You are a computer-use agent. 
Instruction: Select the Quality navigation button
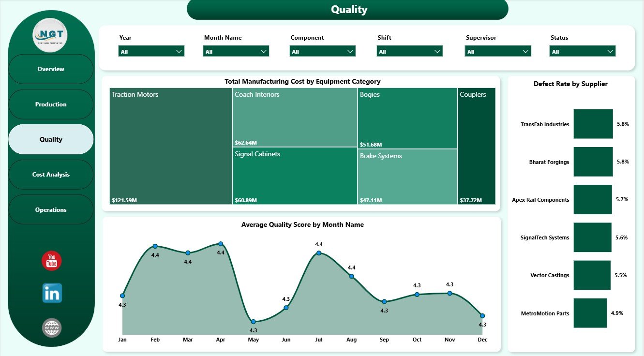[51, 139]
